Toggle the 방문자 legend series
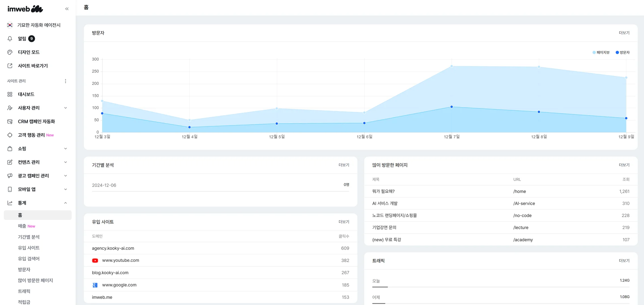644x305 pixels. (623, 53)
